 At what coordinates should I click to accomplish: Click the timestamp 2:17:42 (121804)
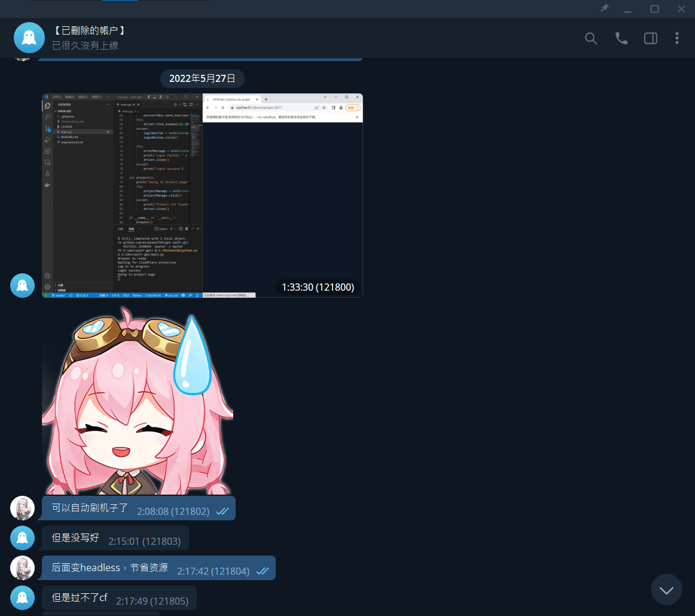click(x=213, y=571)
